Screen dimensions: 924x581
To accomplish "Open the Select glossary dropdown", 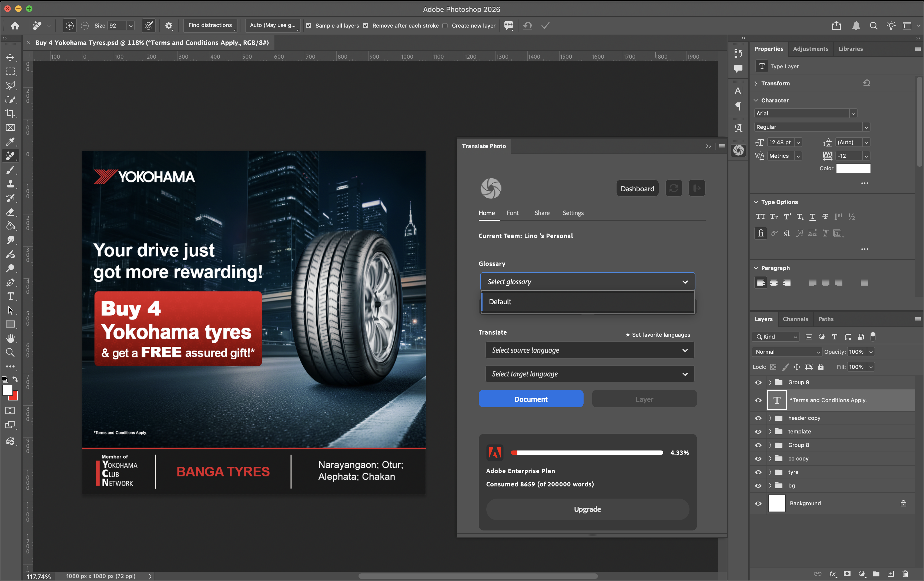I will click(x=587, y=282).
